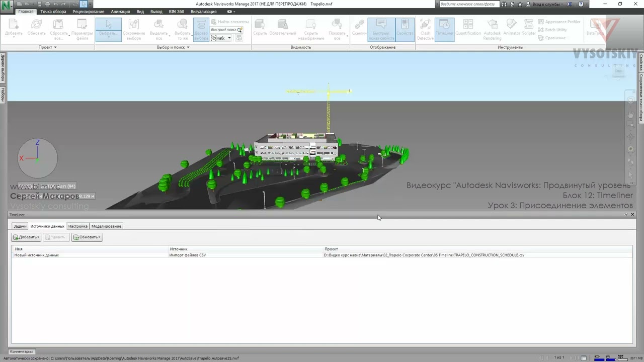Click the Выделить все ribbon button
Image resolution: width=644 pixels, height=362 pixels.
tap(159, 30)
